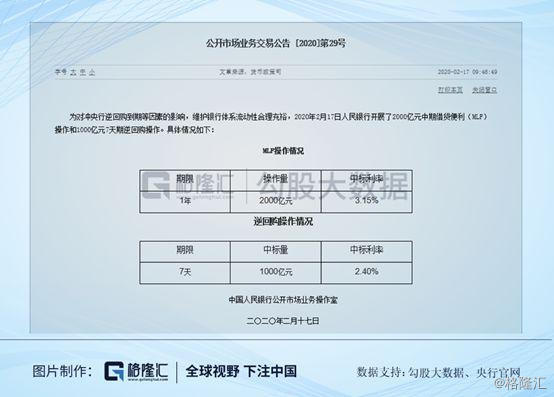
Task: Click the MLF table cell 1年
Action: [x=185, y=201]
